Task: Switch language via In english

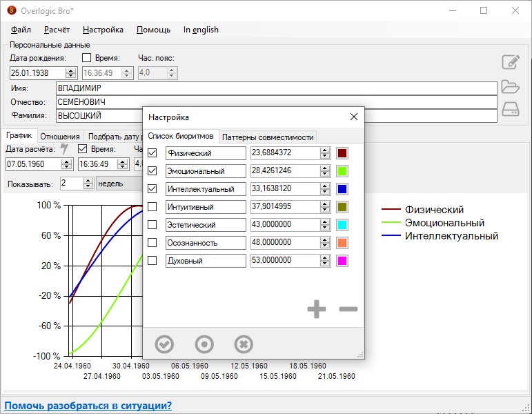Action: click(201, 30)
